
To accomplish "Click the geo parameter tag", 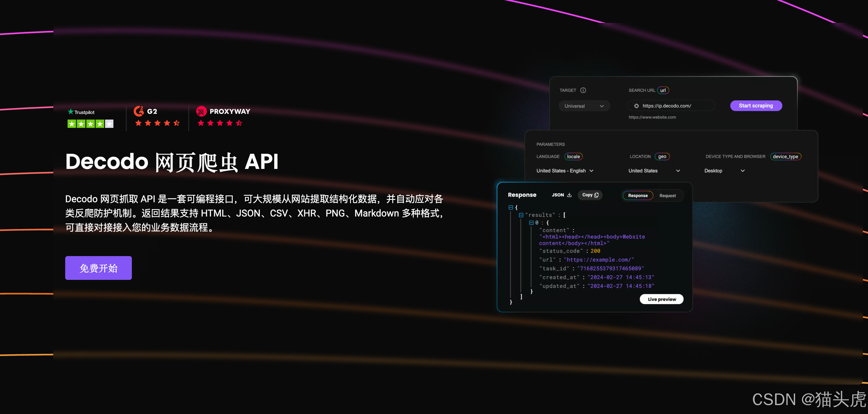I will coord(662,156).
